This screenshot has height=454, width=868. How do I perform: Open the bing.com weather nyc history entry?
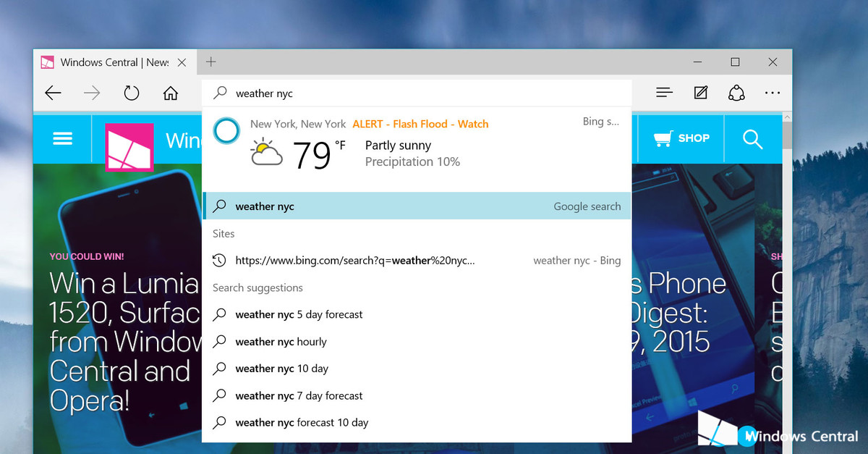point(417,261)
